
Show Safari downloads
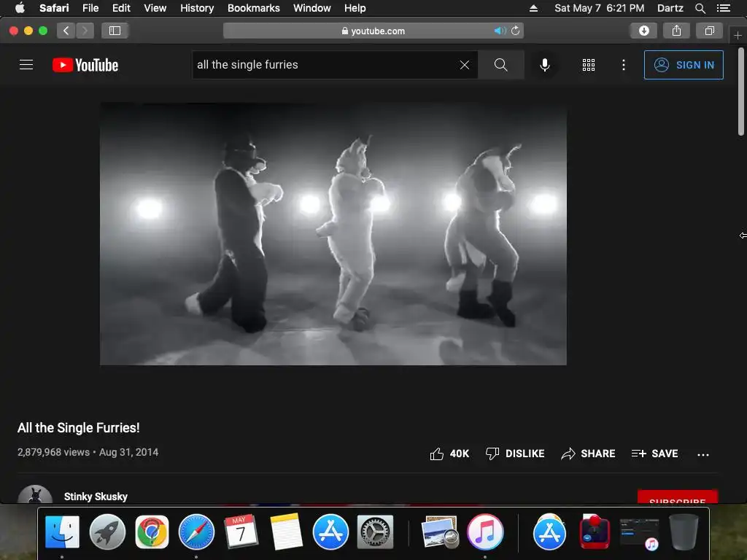click(644, 31)
